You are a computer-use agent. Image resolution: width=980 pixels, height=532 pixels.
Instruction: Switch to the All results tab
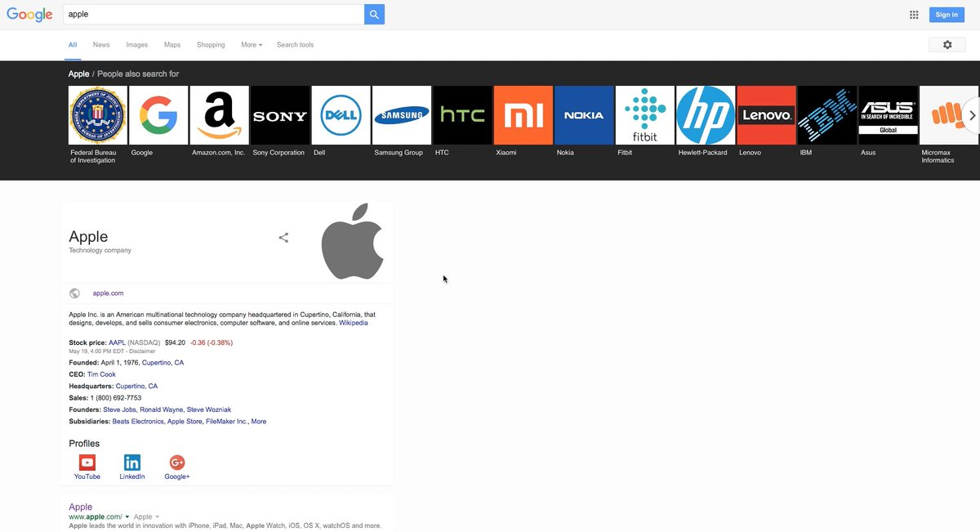pyautogui.click(x=73, y=45)
